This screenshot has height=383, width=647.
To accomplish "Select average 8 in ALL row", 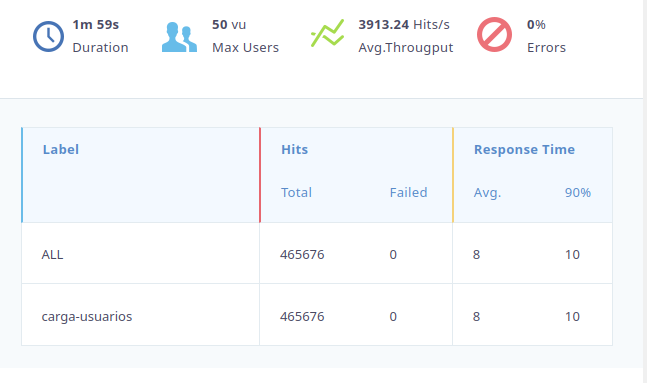I will tap(476, 255).
